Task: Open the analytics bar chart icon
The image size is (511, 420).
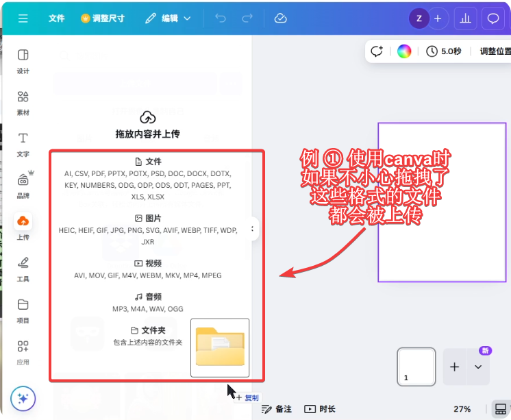Action: coord(465,18)
